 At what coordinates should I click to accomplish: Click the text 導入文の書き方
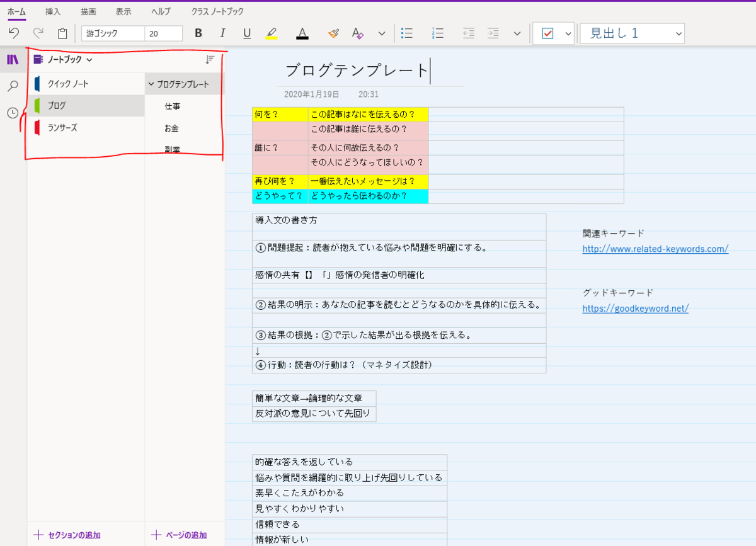(x=286, y=220)
